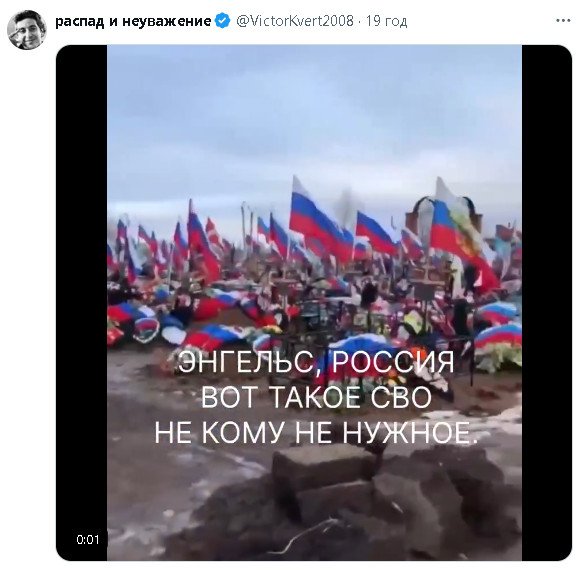Open the author's profile avatar photo
The image size is (579, 571).
(x=27, y=30)
